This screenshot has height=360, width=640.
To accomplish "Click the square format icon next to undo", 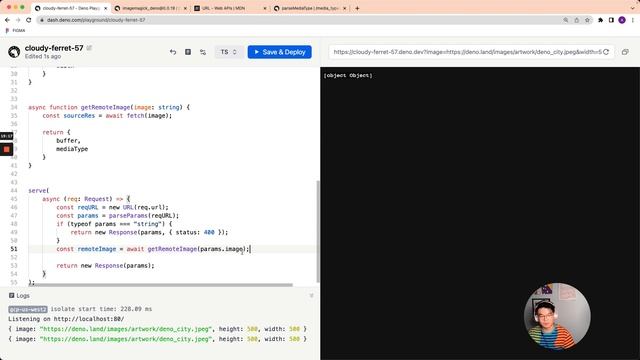I will 188,52.
